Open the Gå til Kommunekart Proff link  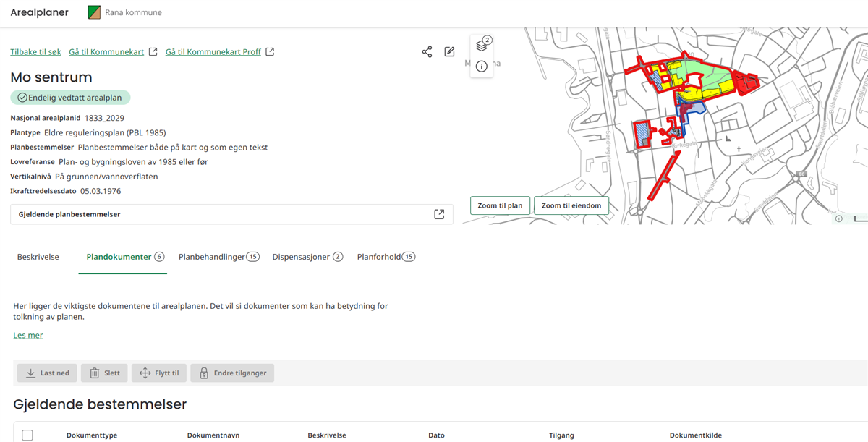pos(219,52)
